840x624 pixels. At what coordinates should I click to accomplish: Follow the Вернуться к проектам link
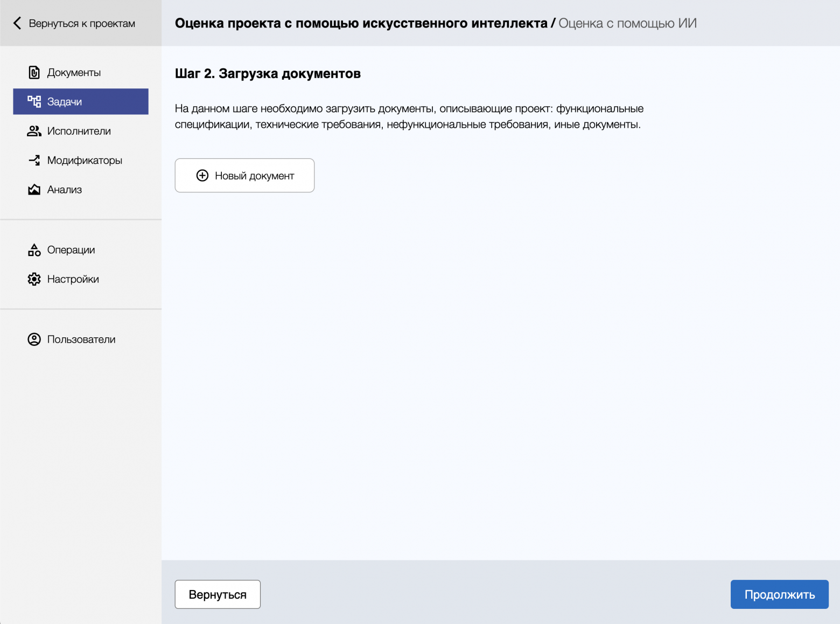(x=82, y=24)
